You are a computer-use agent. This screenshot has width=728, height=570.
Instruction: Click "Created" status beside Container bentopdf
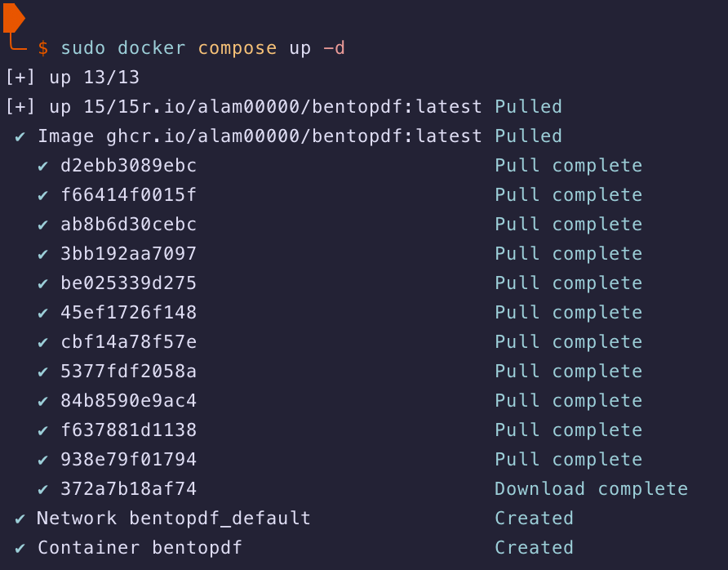pyautogui.click(x=534, y=548)
